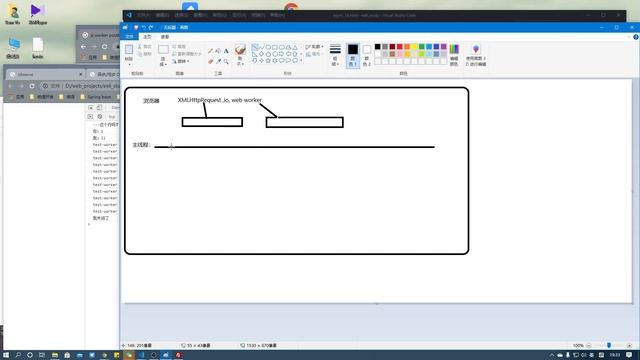Choose the five-point star shape
The image size is (640, 360).
click(x=268, y=60)
